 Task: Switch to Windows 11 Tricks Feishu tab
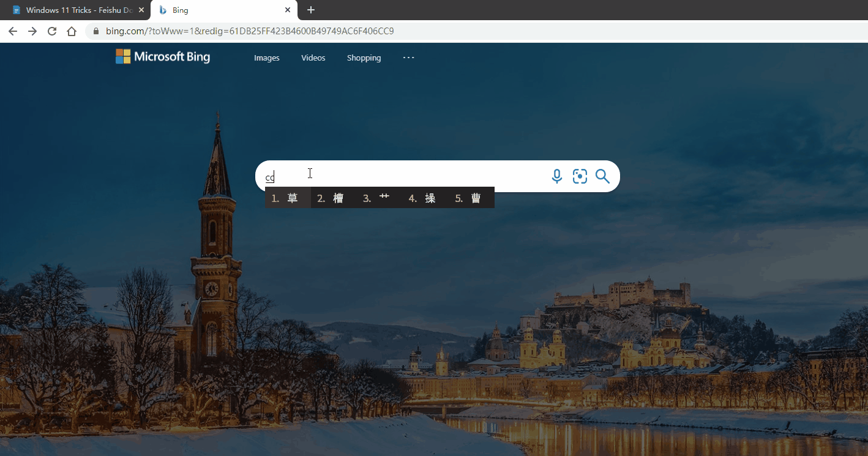tap(75, 10)
